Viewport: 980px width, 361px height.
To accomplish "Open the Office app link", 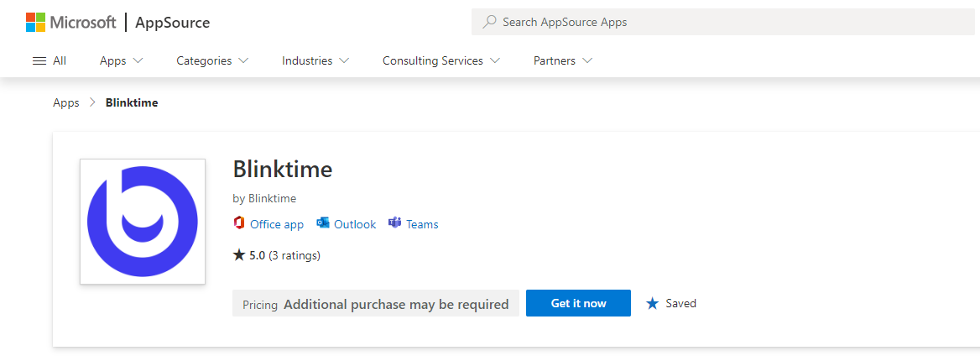I will coord(277,224).
